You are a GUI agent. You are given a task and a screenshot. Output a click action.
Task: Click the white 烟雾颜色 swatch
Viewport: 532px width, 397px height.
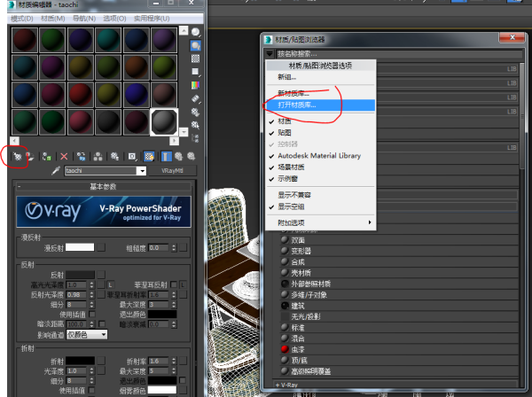162,390
